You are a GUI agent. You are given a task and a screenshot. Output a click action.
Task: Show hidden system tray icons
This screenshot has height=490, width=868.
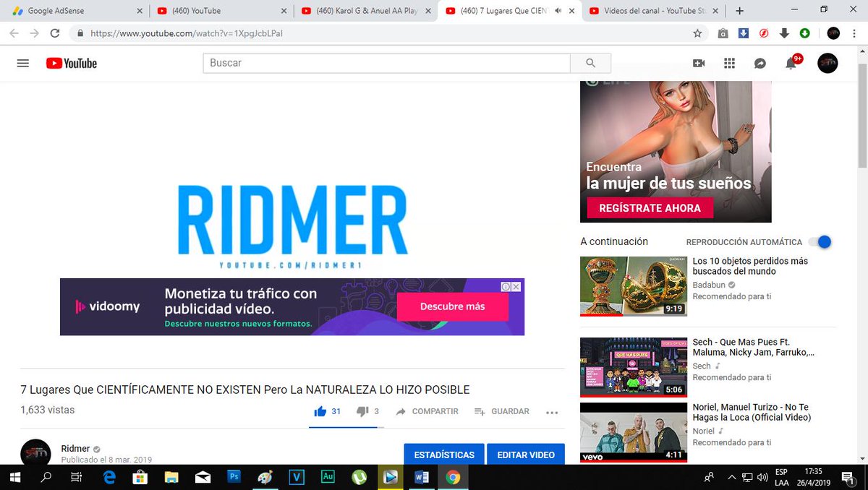tap(733, 477)
